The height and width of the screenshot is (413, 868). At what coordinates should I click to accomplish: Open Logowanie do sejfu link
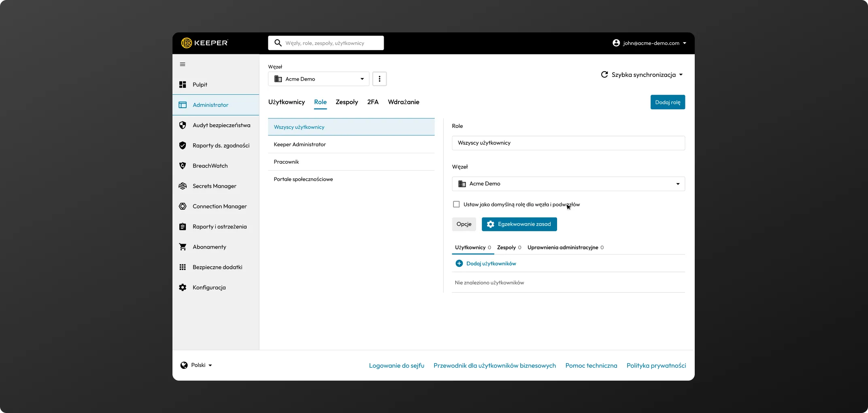(x=397, y=366)
